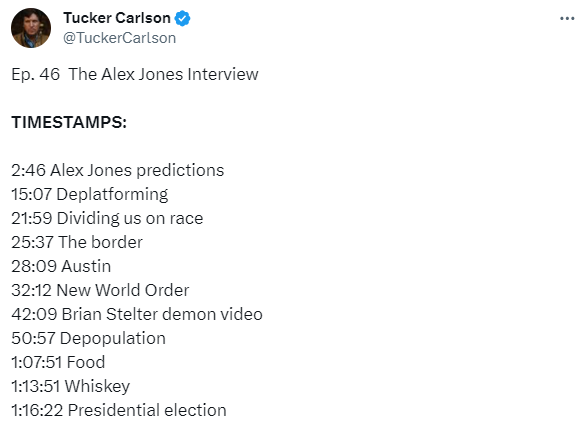Click the bold TIMESTAMPS heading
The image size is (583, 430).
(69, 122)
